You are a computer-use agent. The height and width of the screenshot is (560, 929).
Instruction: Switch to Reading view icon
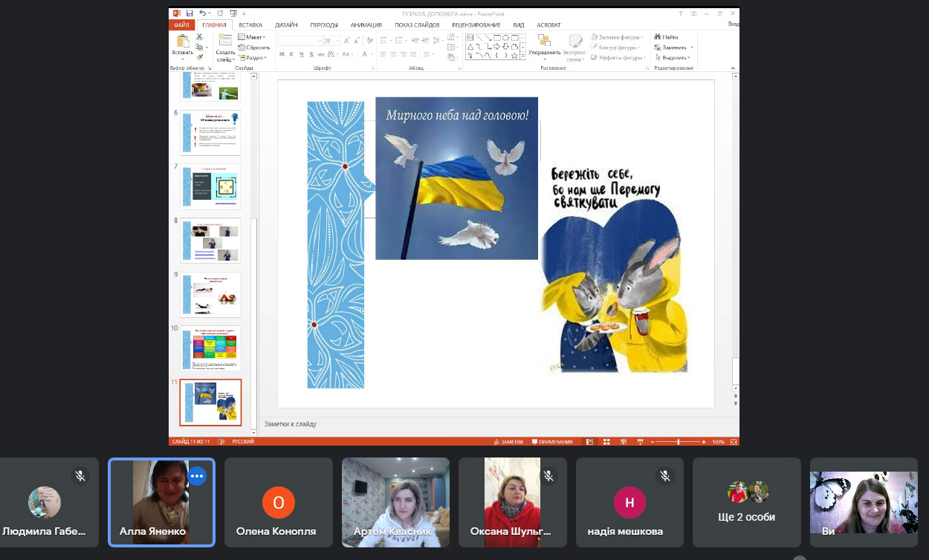(x=623, y=441)
